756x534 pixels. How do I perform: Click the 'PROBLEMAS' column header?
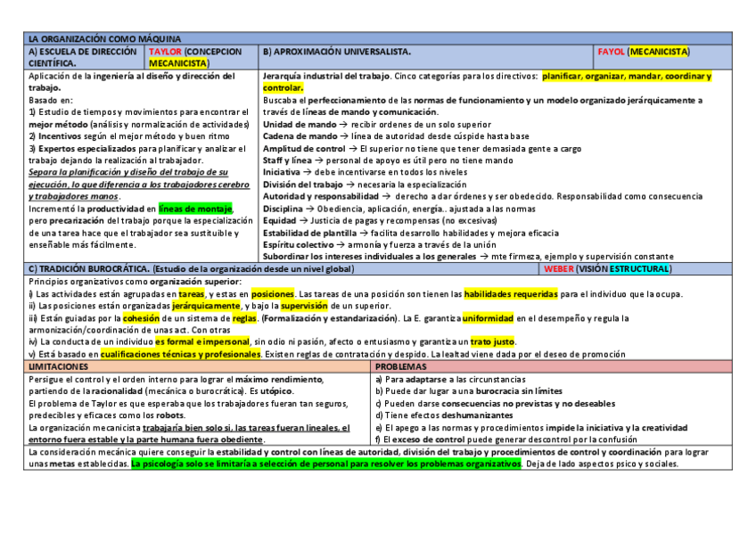[x=401, y=366]
